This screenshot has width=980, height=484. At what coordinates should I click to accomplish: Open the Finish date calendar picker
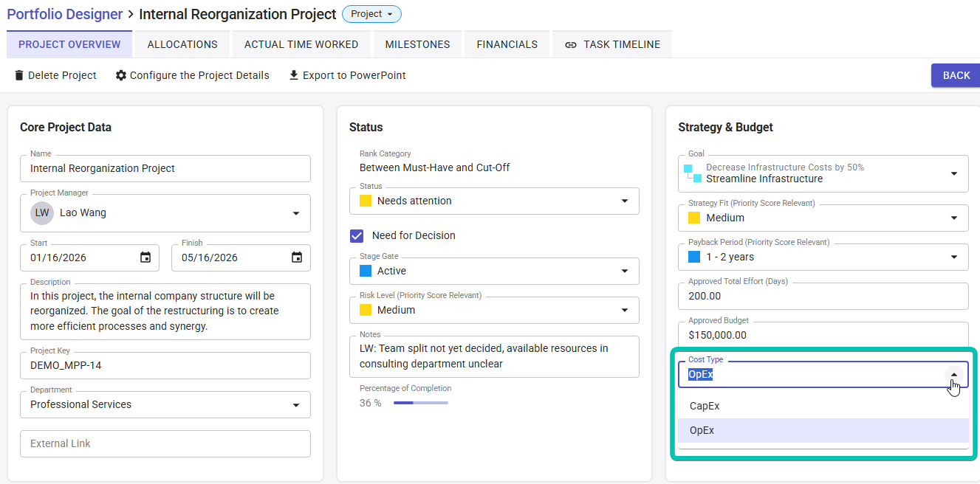tap(295, 257)
